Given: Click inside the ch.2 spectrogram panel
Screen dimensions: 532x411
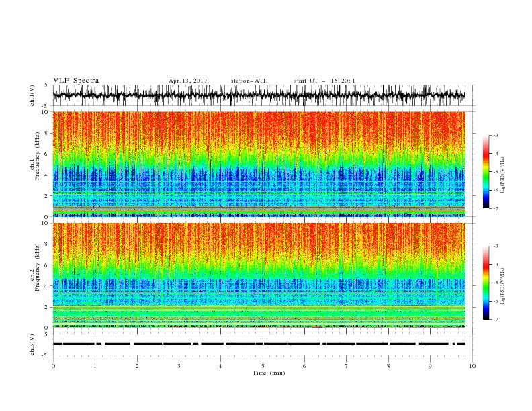Looking at the screenshot, I should pyautogui.click(x=259, y=275).
